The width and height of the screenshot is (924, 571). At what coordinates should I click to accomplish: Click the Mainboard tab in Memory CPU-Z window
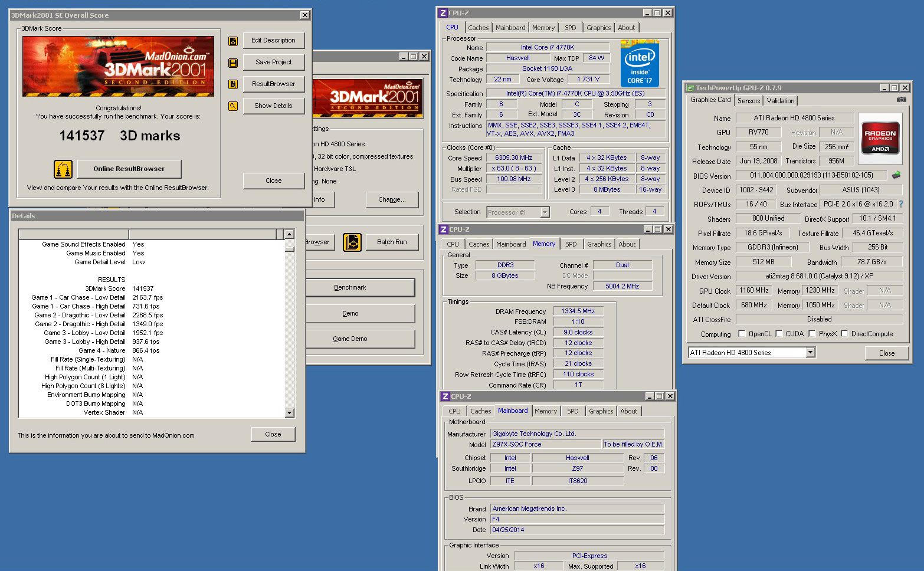pyautogui.click(x=511, y=244)
